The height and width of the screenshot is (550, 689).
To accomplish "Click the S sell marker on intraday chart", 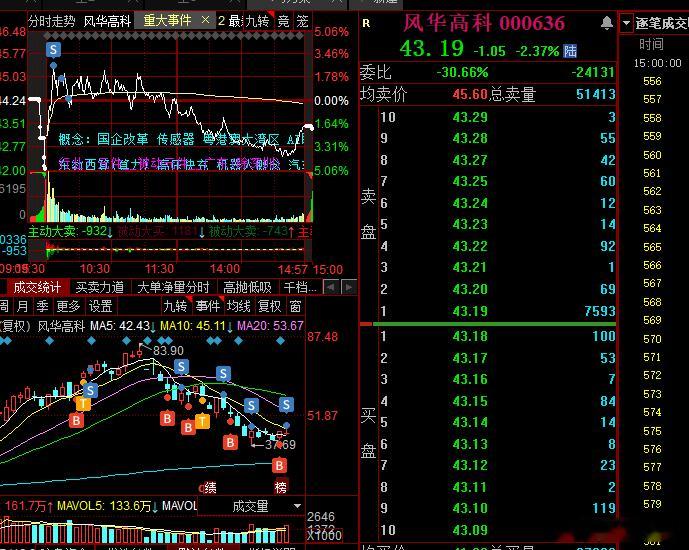I will click(x=53, y=49).
